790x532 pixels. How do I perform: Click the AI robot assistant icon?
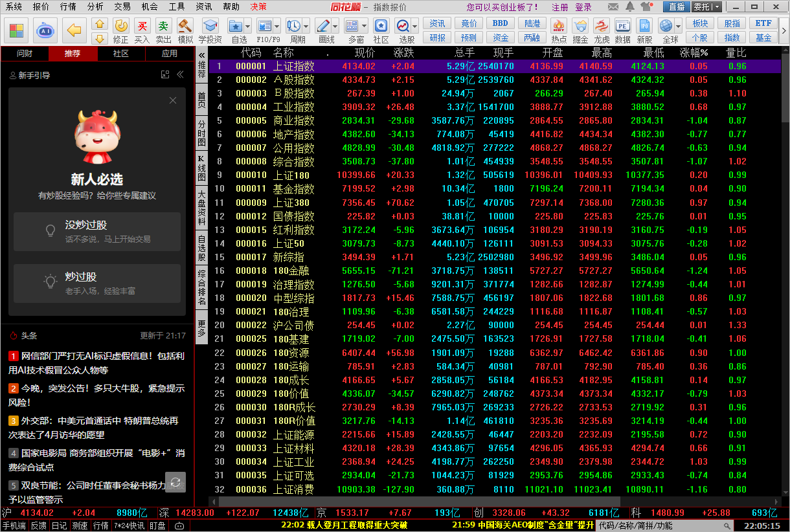click(45, 30)
